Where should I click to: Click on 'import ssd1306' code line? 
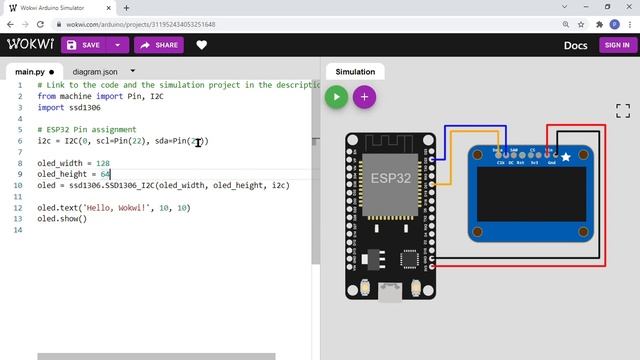point(69,107)
